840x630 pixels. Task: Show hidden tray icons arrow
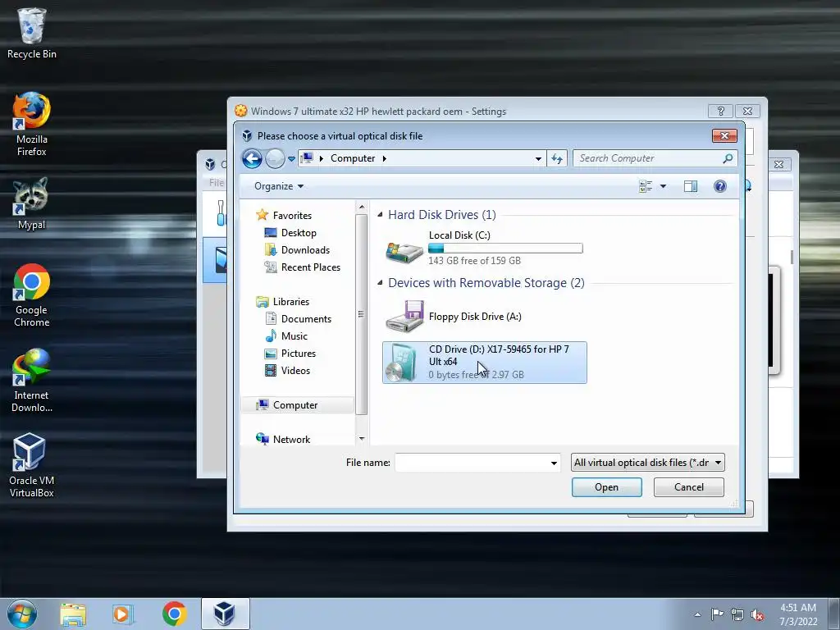(697, 614)
